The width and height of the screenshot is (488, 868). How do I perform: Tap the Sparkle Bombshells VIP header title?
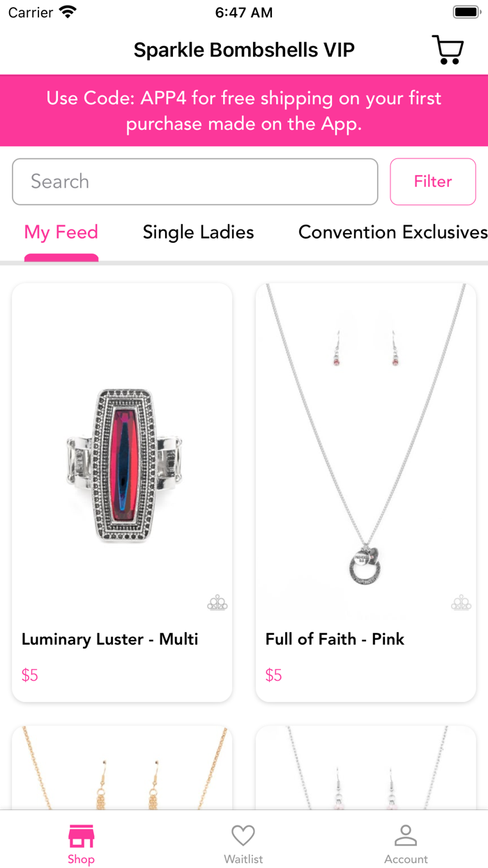pyautogui.click(x=244, y=50)
